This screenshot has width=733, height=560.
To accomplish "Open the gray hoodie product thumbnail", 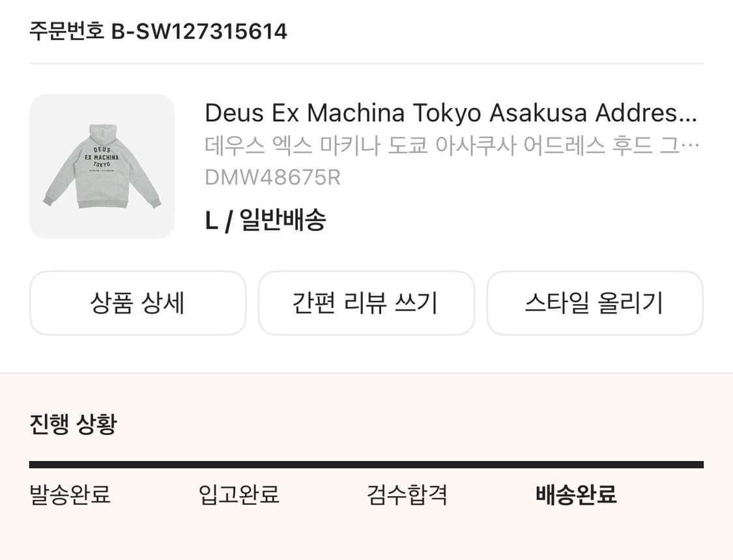I will coord(102,167).
